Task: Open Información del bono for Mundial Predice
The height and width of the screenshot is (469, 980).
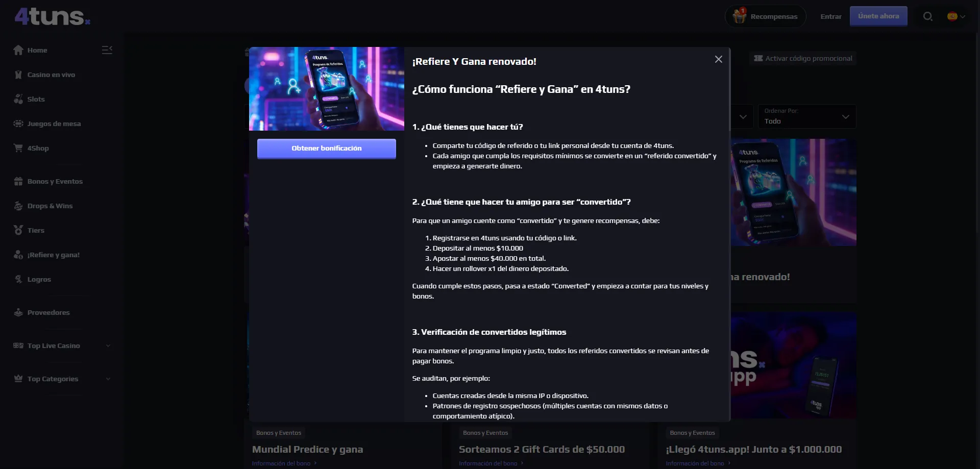Action: point(284,463)
